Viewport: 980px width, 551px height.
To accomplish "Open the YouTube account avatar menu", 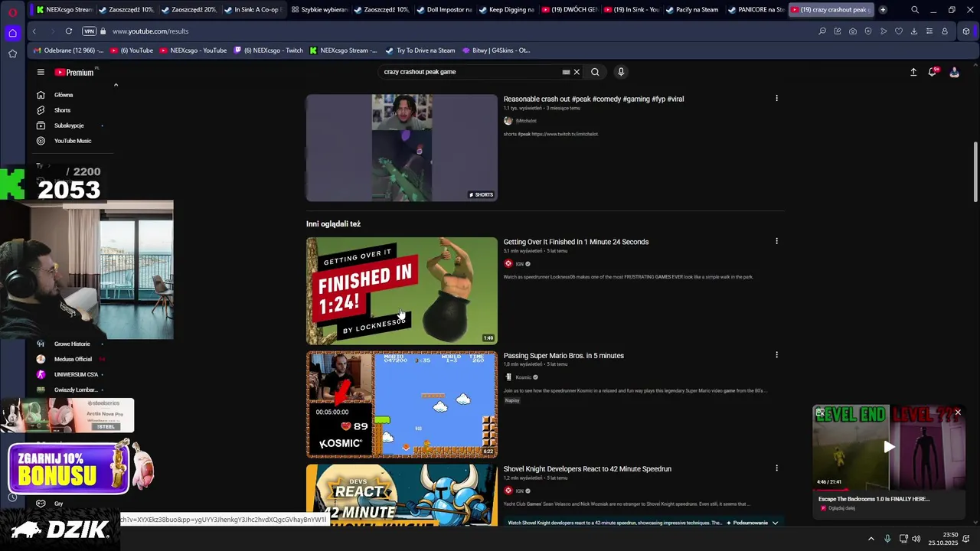I will (954, 72).
